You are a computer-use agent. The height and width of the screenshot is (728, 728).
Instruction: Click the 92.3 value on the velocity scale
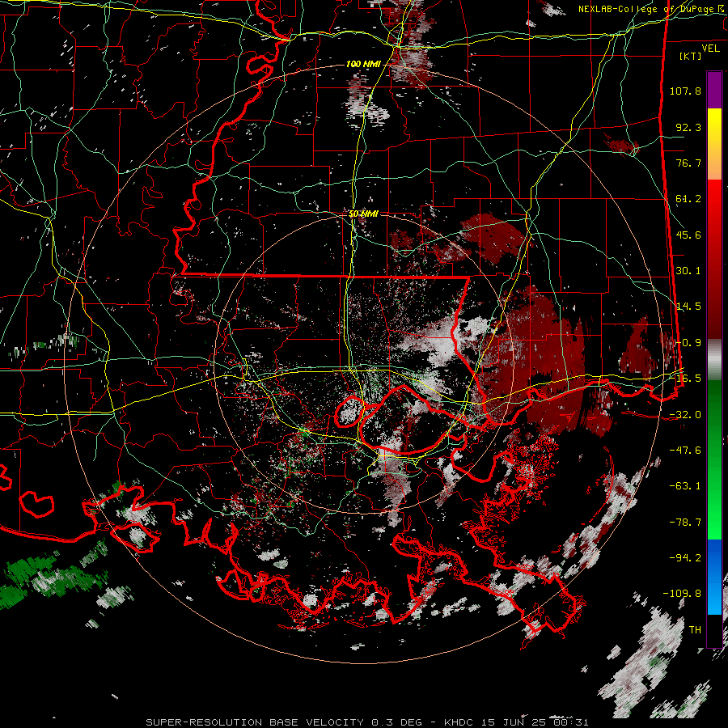688,127
